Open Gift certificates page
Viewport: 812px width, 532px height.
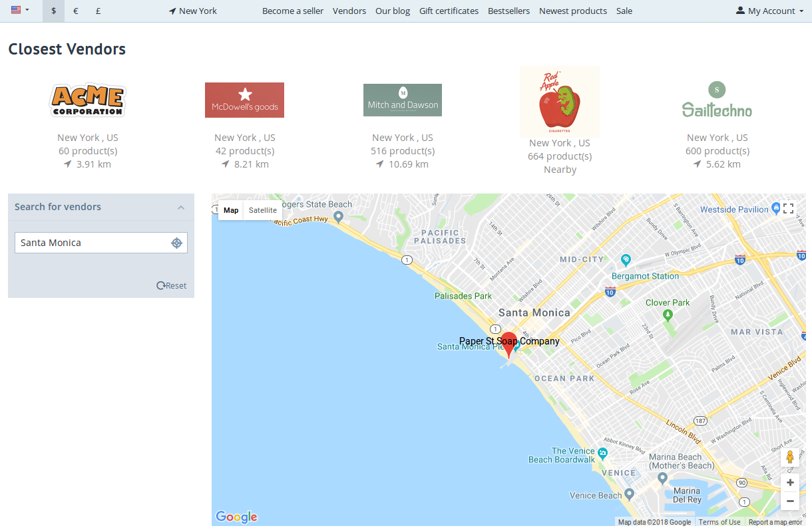click(449, 11)
